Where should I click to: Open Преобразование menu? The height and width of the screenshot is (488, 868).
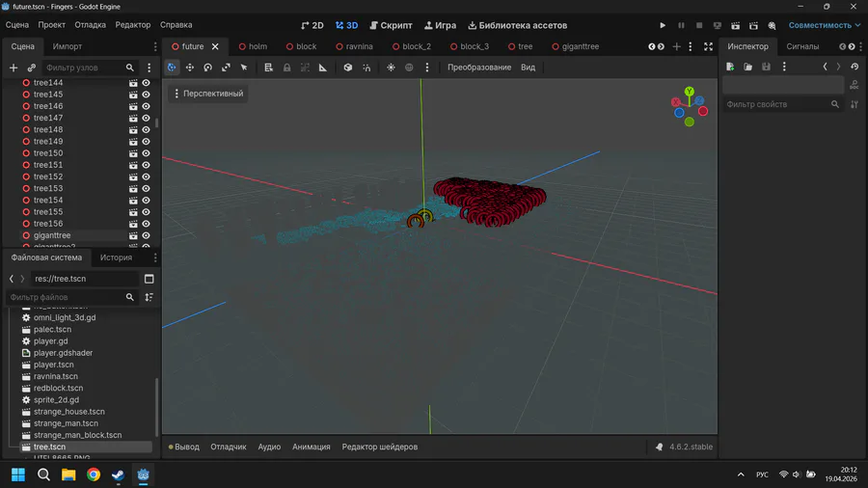pyautogui.click(x=479, y=68)
